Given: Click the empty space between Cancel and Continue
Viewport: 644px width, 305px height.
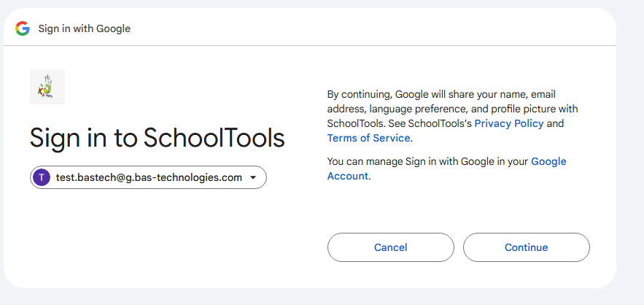Looking at the screenshot, I should click(459, 247).
